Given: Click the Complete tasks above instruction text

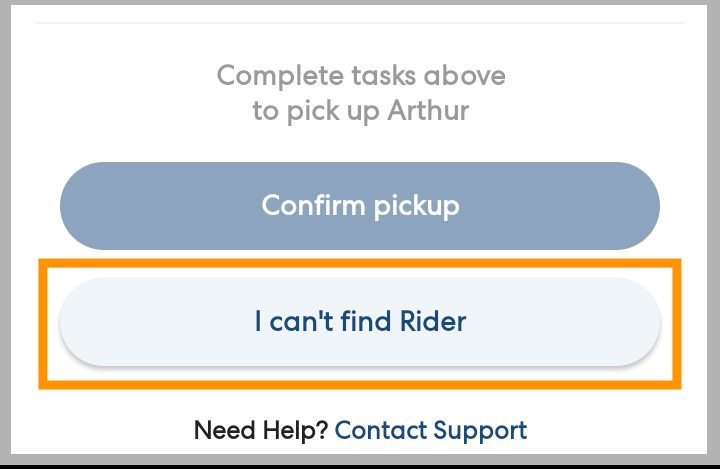Looking at the screenshot, I should pos(361,76).
